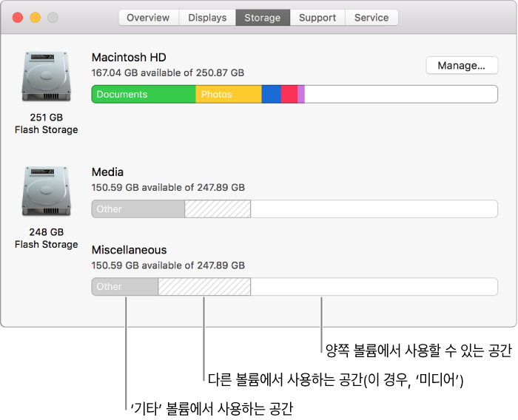Click the purple segment in Macintosh HD bar
The width and height of the screenshot is (518, 420).
301,95
